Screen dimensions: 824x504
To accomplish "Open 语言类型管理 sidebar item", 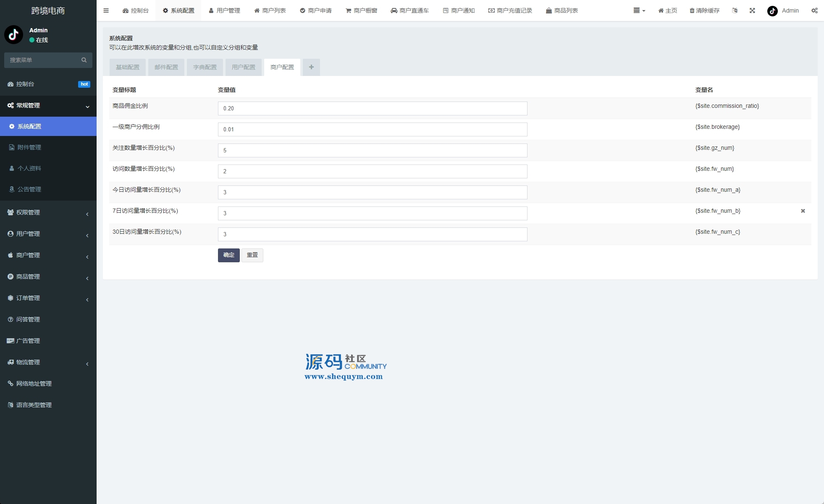I will pyautogui.click(x=48, y=405).
